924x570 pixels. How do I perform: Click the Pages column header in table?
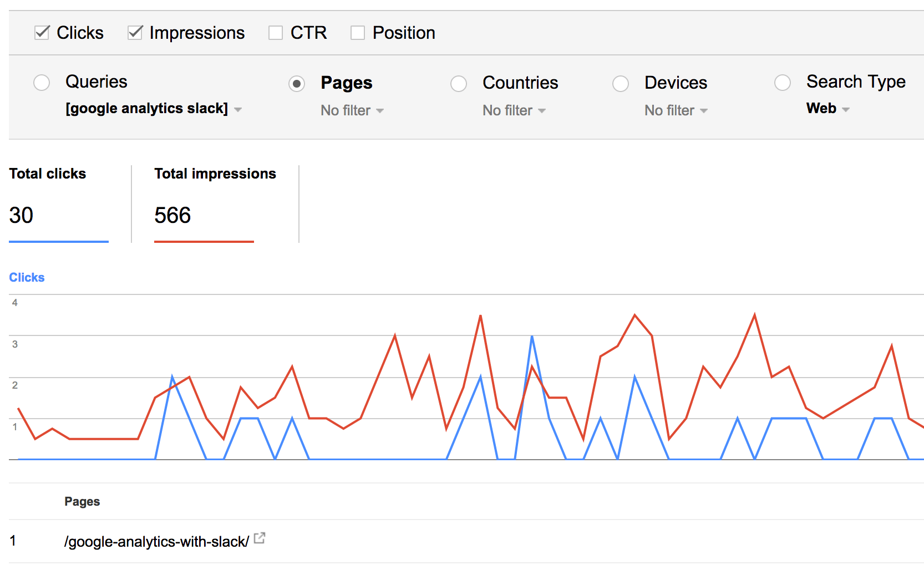(82, 501)
